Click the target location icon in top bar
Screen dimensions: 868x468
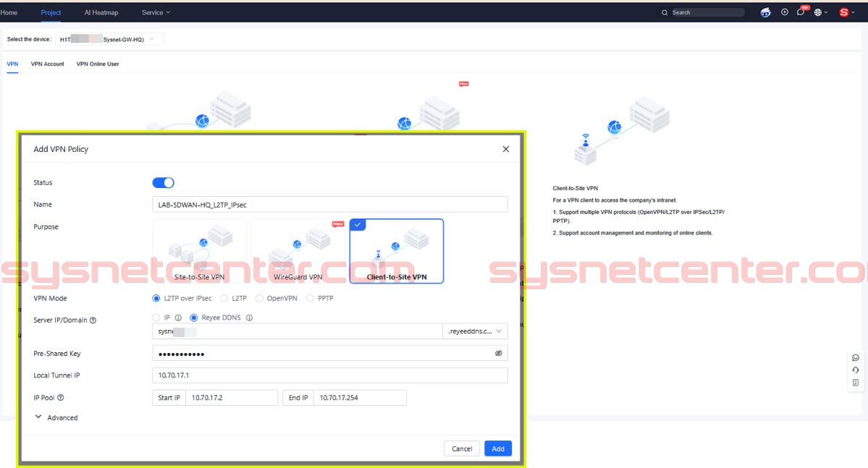tap(785, 12)
